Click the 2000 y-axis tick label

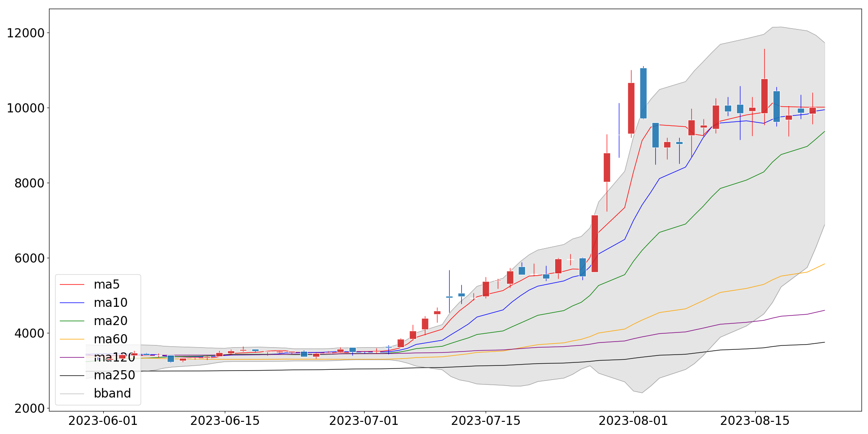click(30, 408)
